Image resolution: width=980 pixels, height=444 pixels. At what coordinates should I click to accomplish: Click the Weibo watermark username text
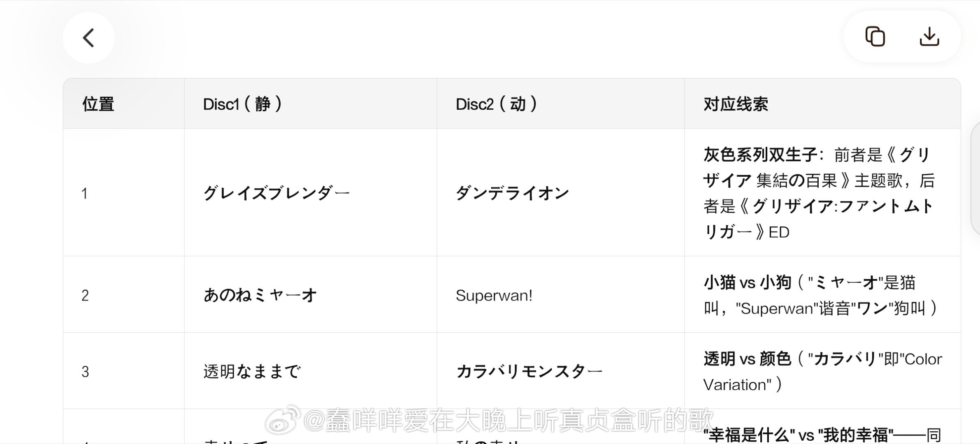click(x=509, y=420)
